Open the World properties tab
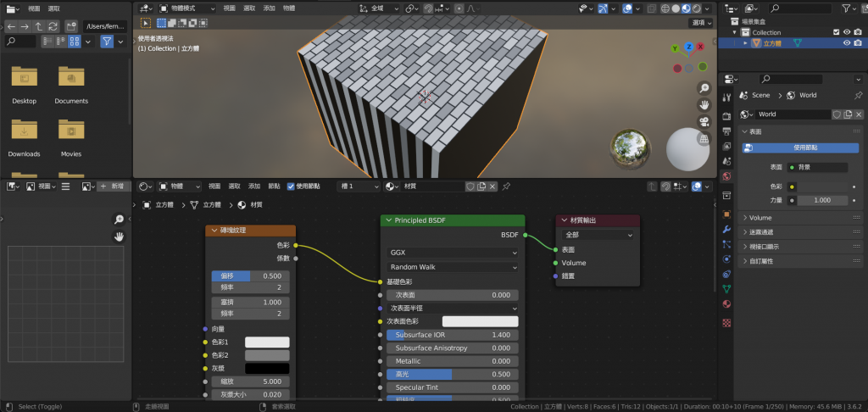This screenshot has height=412, width=868. click(x=726, y=176)
